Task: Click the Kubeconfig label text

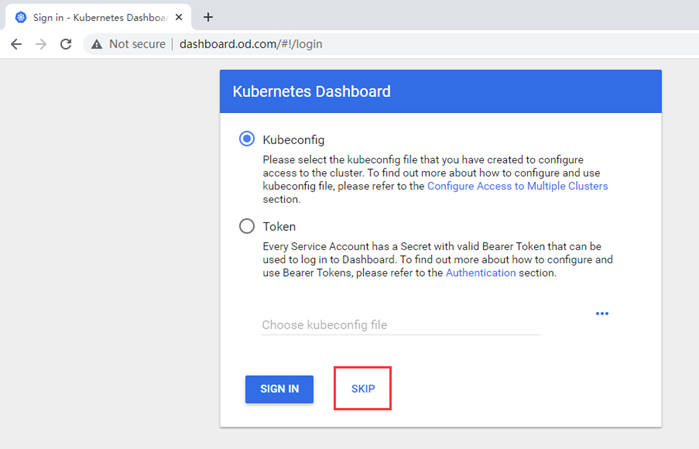Action: [x=293, y=139]
